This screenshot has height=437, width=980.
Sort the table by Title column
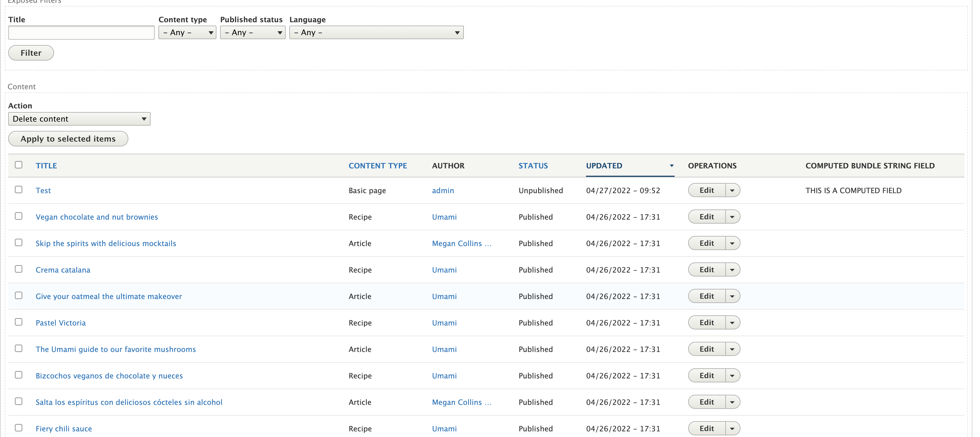(x=46, y=166)
